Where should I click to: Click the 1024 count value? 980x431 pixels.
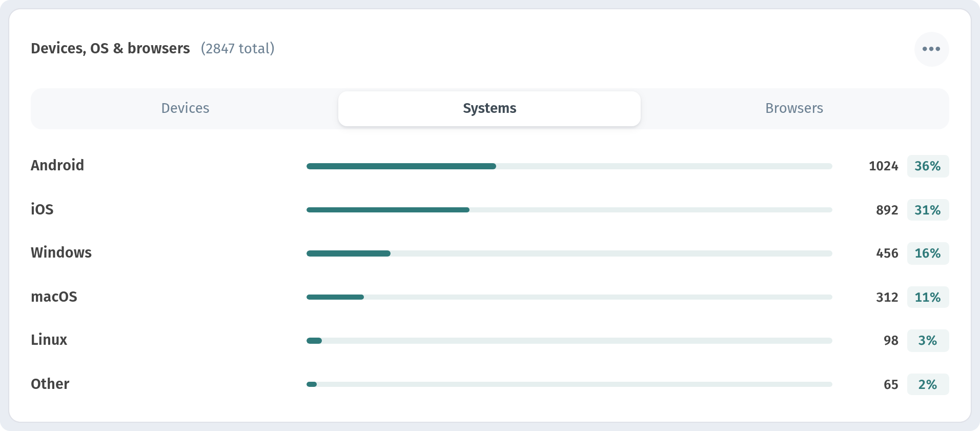coord(884,166)
